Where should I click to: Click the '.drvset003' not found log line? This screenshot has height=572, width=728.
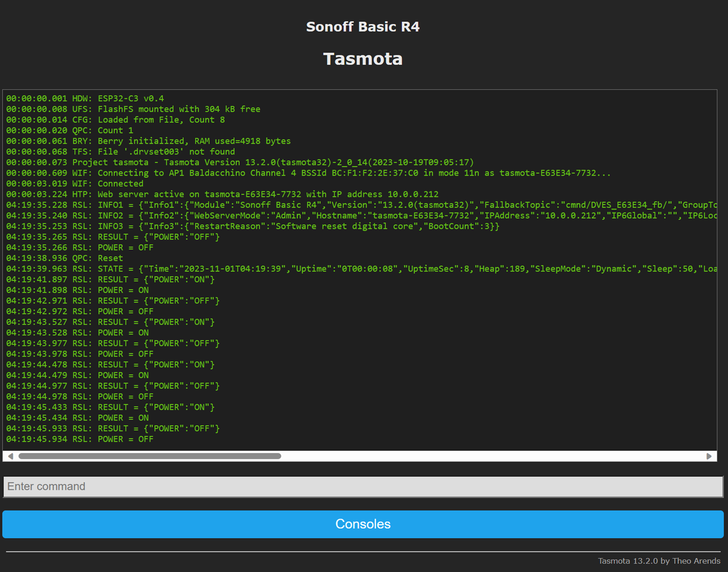point(120,152)
